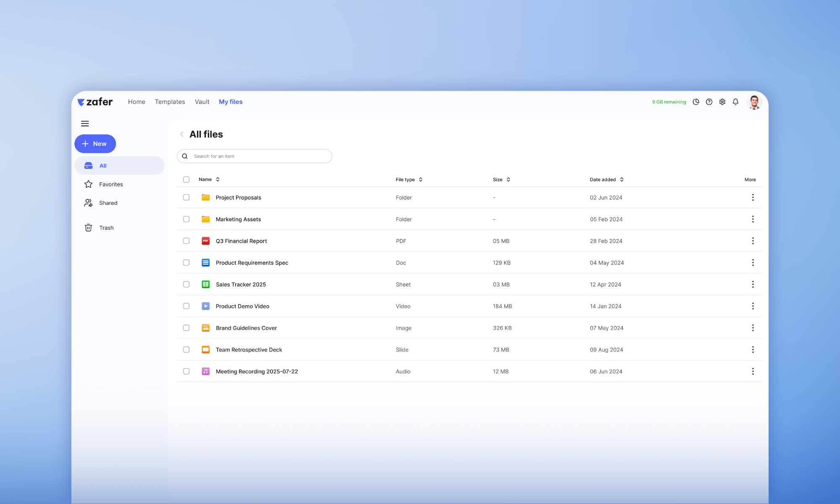
Task: Open more options for Team Retrospective Deck
Action: point(753,349)
